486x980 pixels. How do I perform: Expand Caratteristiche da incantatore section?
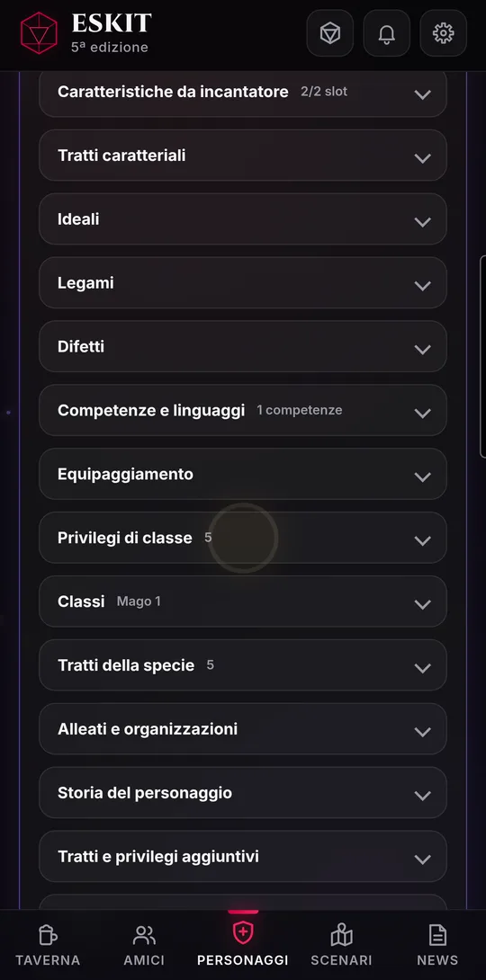[x=243, y=92]
